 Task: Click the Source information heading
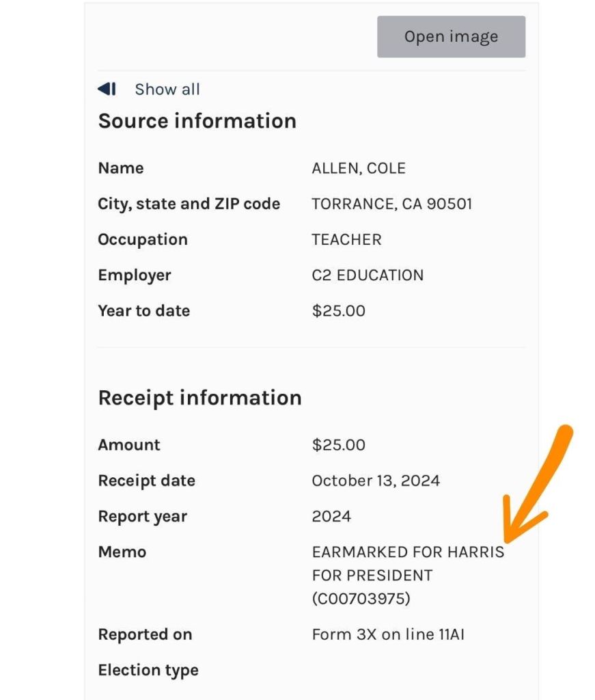click(x=197, y=121)
